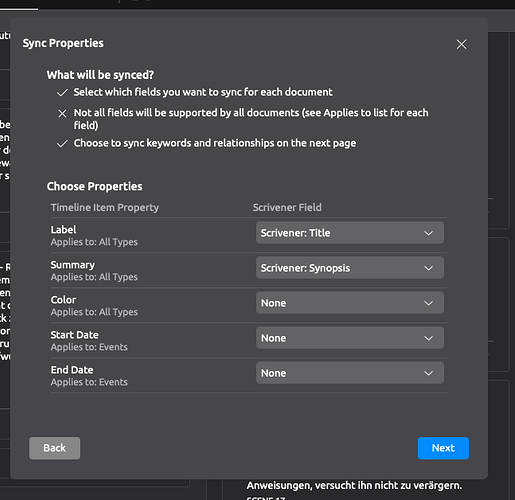The width and height of the screenshot is (515, 500).
Task: Click the checkmark icon beside "Choose to sync keywords"
Action: [x=62, y=144]
